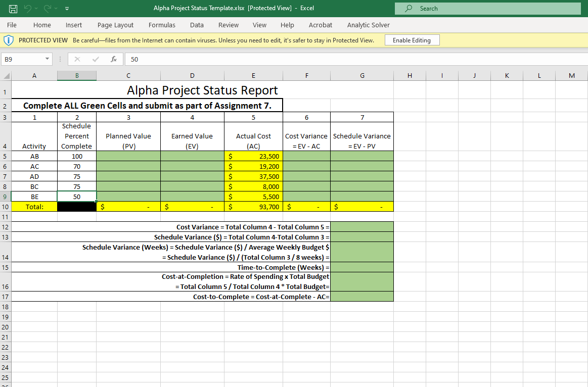Image resolution: width=588 pixels, height=387 pixels.
Task: Open Insert Function with the fx icon
Action: pos(113,59)
